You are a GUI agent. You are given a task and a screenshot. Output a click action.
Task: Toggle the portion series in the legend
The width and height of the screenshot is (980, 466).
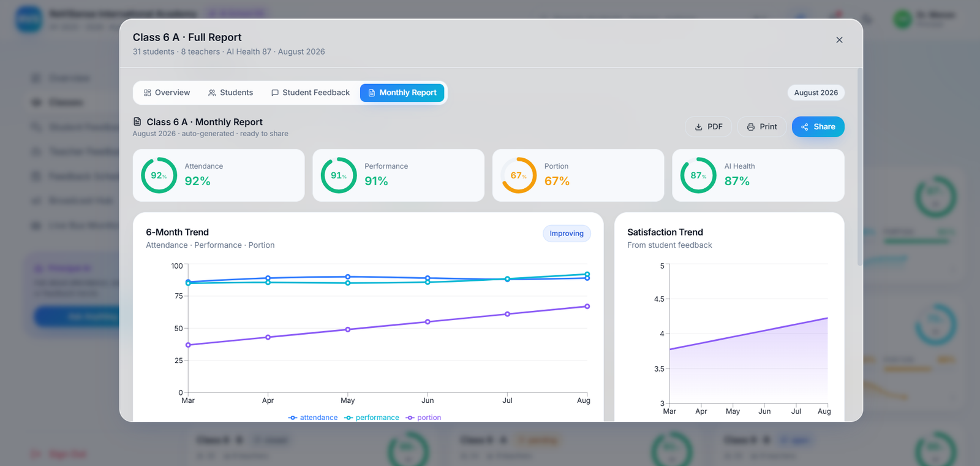(x=423, y=418)
